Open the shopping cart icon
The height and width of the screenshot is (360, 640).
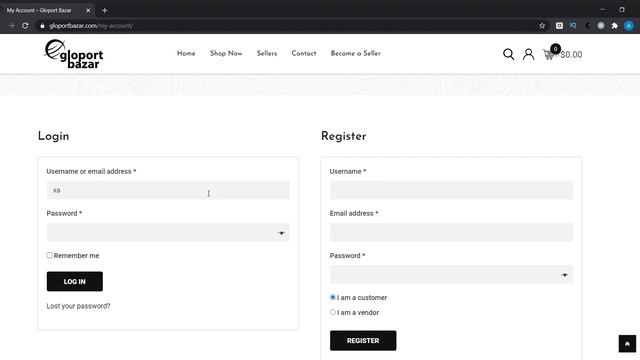(549, 55)
